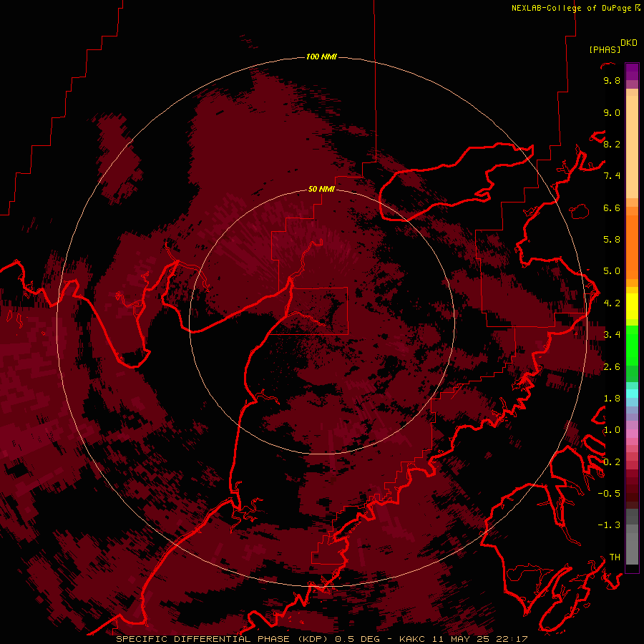Click the 11 MAY 25 22:17 timestamp
Viewport: 644px width, 644px height.
tap(479, 639)
